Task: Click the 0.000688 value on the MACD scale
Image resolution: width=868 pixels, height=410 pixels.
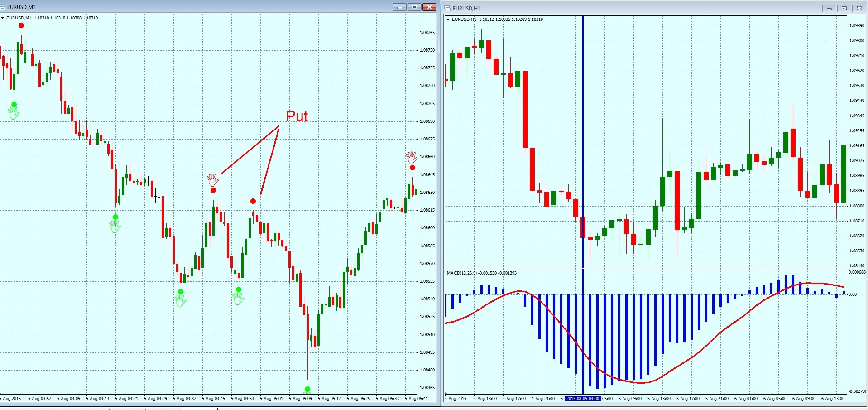Action: point(858,272)
